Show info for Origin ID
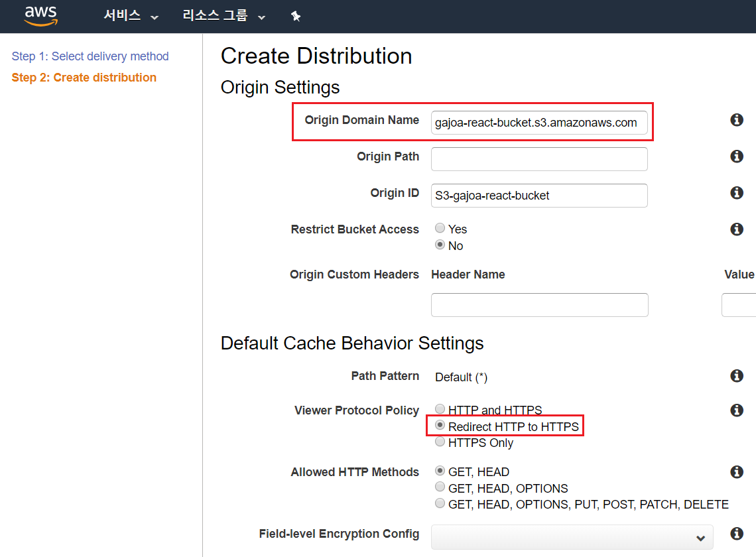The height and width of the screenshot is (557, 756). coord(736,193)
